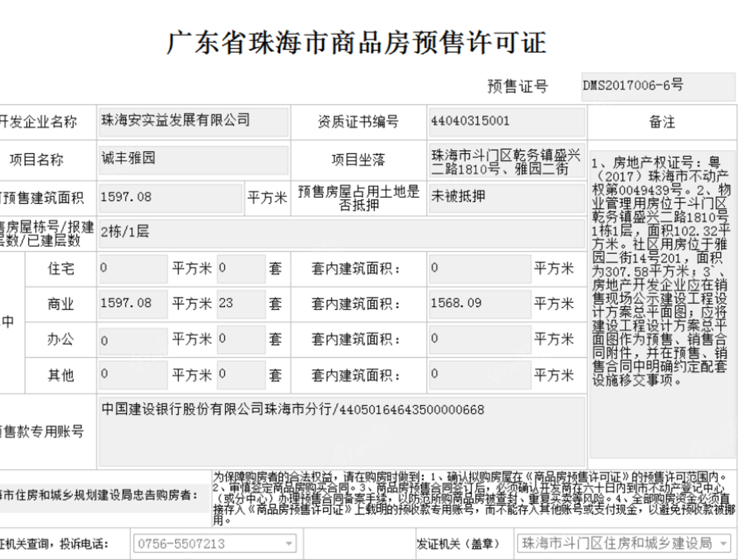Click the 住宅 row label
Viewport: 747px width, 560px height.
(x=60, y=269)
